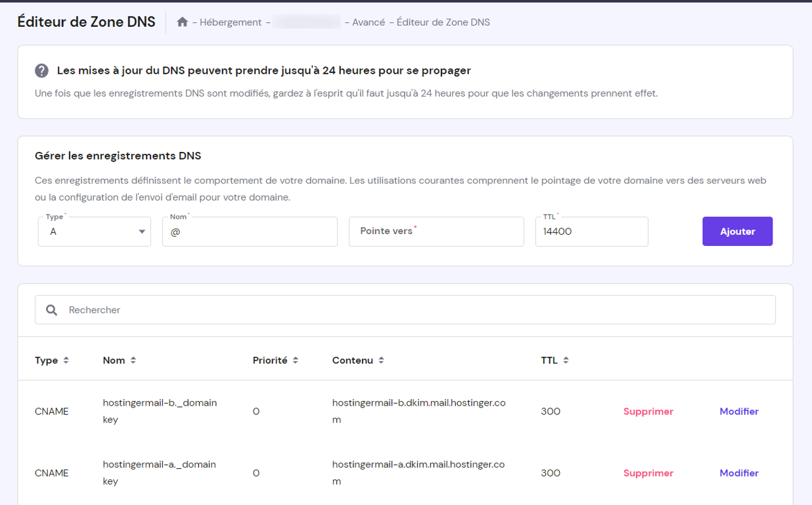
Task: Modifier the hostingermail-b._domainkey record
Action: pyautogui.click(x=738, y=411)
